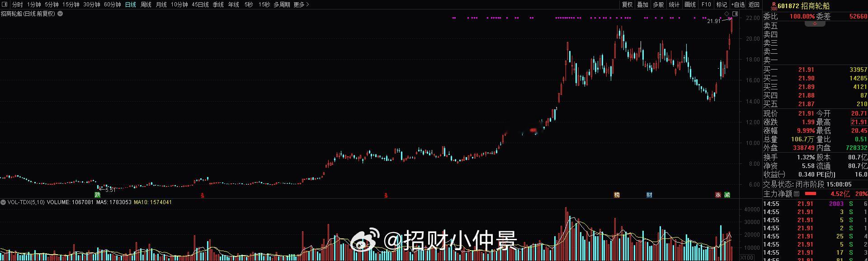Switch to 周线 weekly chart
The height and width of the screenshot is (261, 868).
click(146, 5)
